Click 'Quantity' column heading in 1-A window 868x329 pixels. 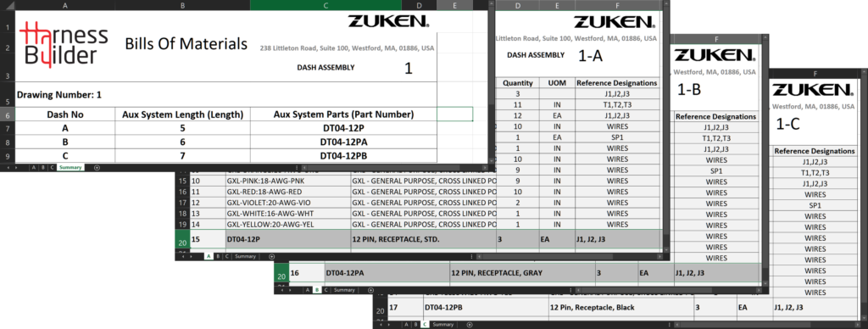[x=518, y=83]
